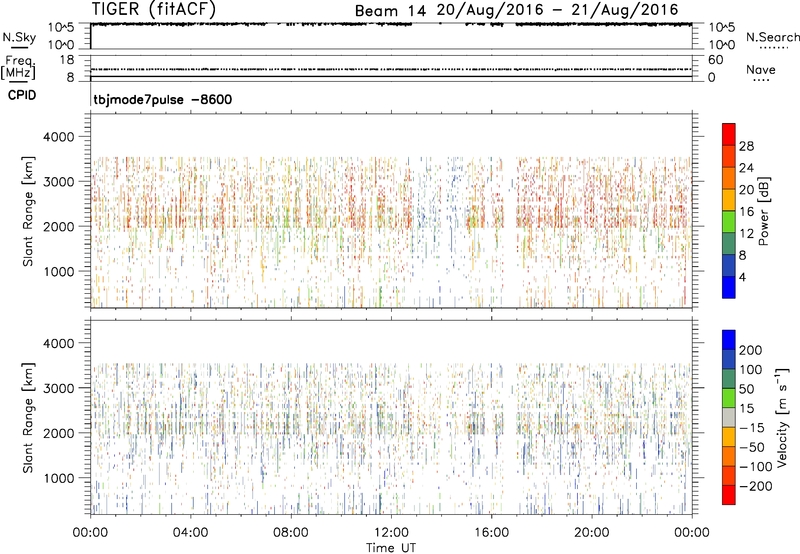Click the '28' label on power colorbar

click(x=746, y=146)
